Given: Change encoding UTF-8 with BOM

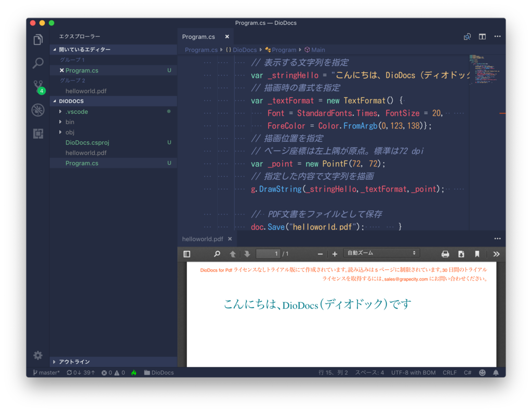Looking at the screenshot, I should coord(413,373).
